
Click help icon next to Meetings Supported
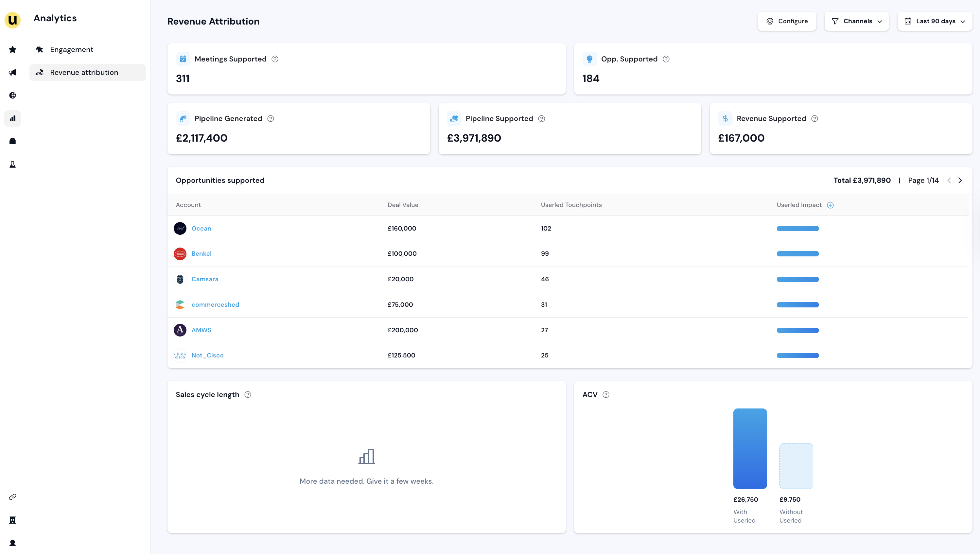(275, 59)
